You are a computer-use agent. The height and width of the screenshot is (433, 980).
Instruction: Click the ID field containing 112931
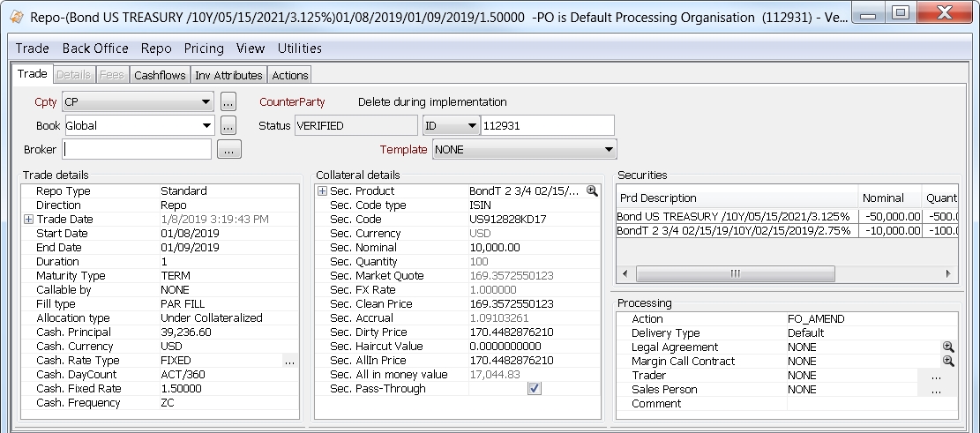pyautogui.click(x=547, y=125)
